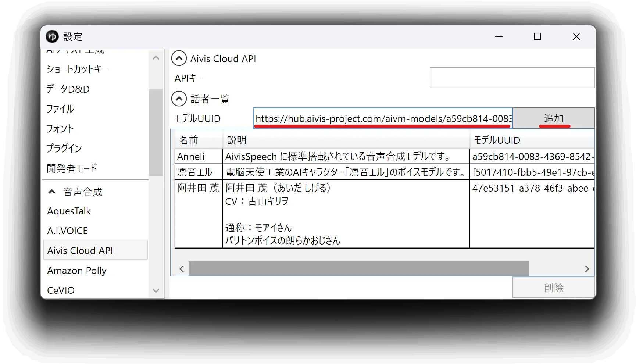Click the 削除 button

click(554, 288)
